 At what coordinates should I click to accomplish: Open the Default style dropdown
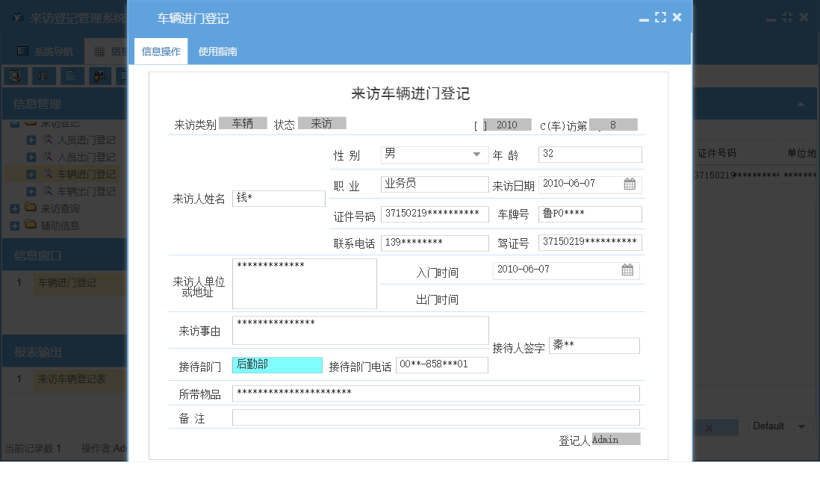[780, 427]
